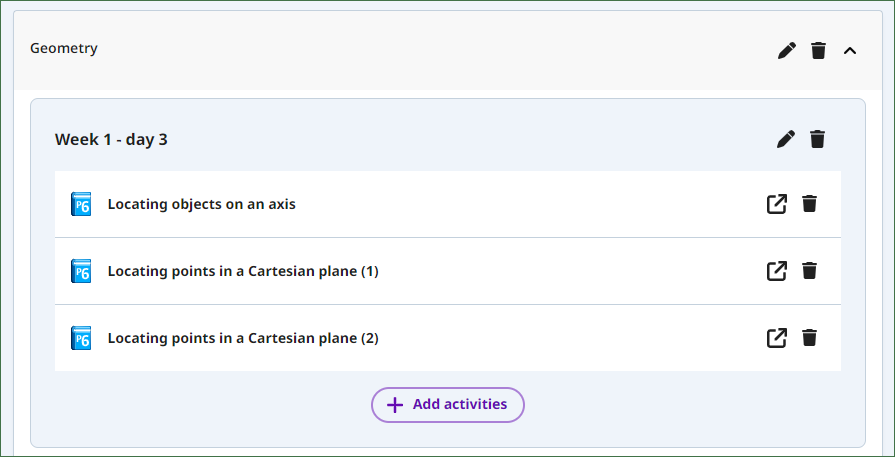
Task: Select Locating points in a Cartesian plane (1) title
Action: pyautogui.click(x=243, y=272)
